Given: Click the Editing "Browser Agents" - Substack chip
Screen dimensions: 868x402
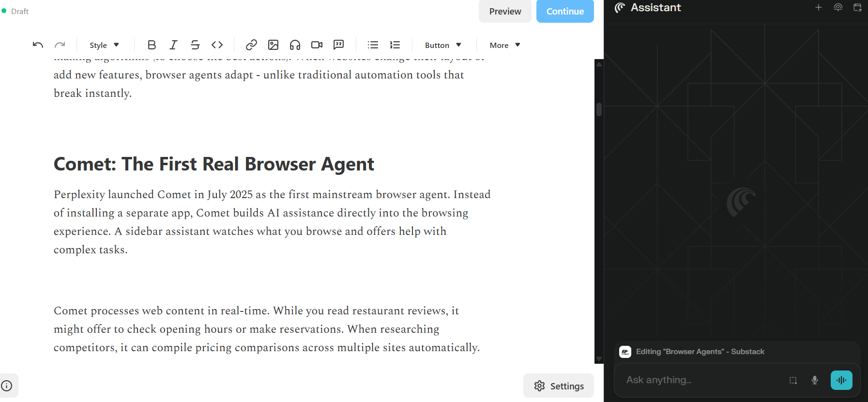Looking at the screenshot, I should point(692,352).
